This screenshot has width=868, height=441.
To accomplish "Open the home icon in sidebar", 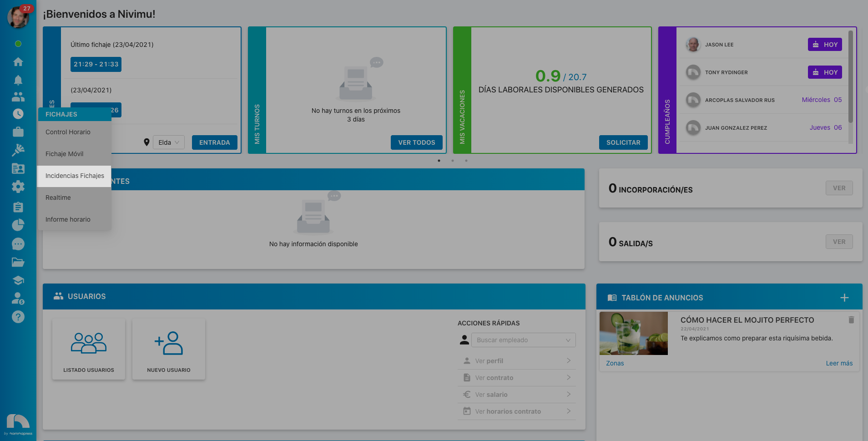I will point(18,61).
